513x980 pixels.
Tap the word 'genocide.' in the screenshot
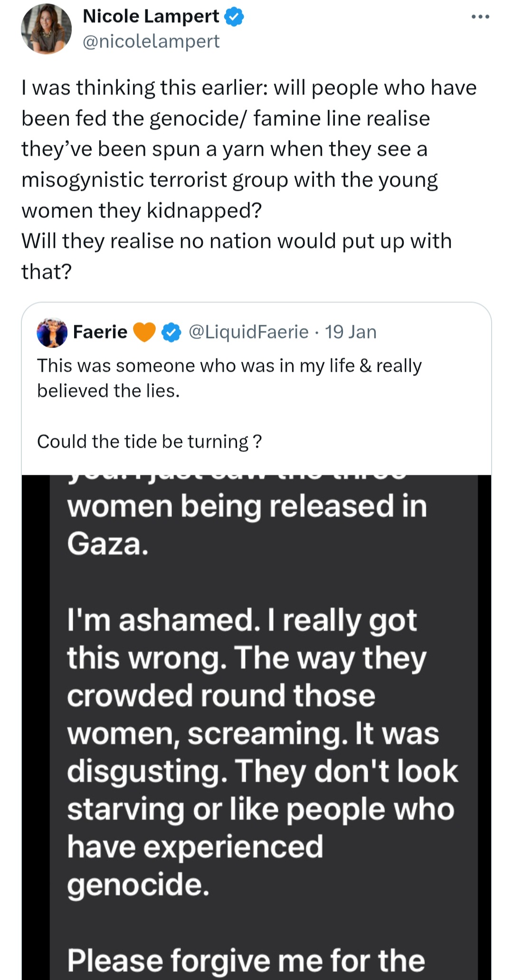click(138, 885)
